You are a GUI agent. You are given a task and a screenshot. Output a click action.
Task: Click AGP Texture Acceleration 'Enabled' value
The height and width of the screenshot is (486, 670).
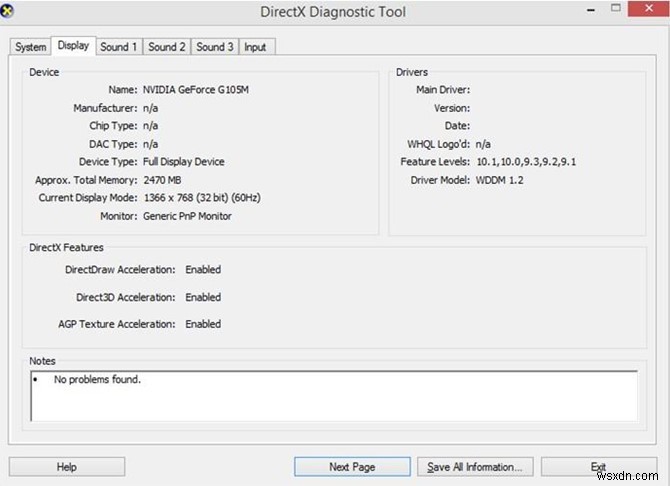point(203,324)
